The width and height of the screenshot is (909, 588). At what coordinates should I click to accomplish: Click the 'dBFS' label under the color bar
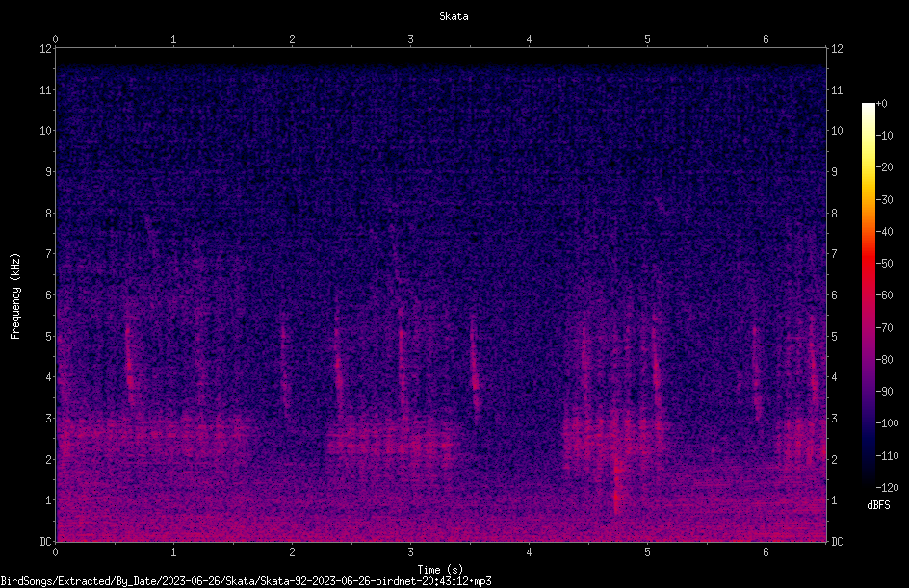pyautogui.click(x=878, y=505)
